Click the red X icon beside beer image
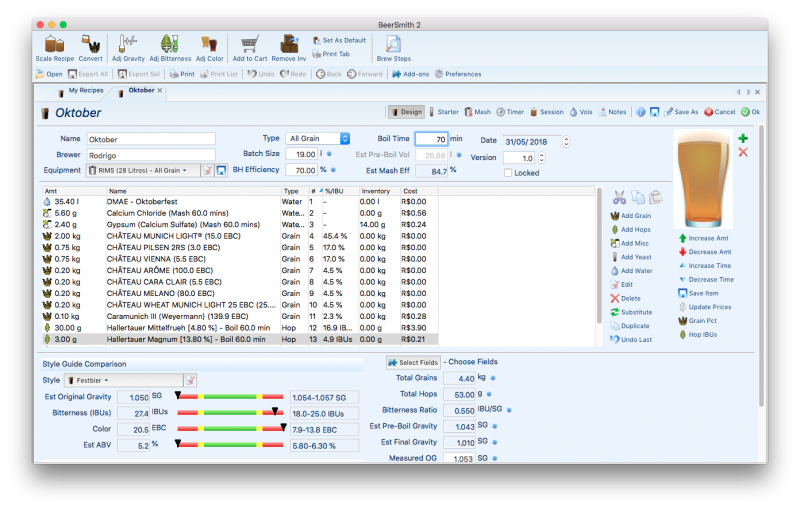This screenshot has height=510, width=800. pos(743,152)
